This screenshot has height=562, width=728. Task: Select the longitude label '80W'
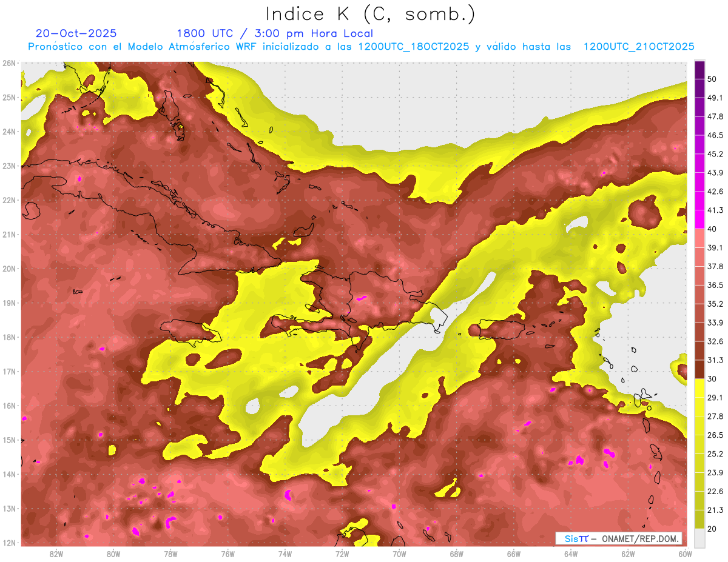(x=113, y=554)
